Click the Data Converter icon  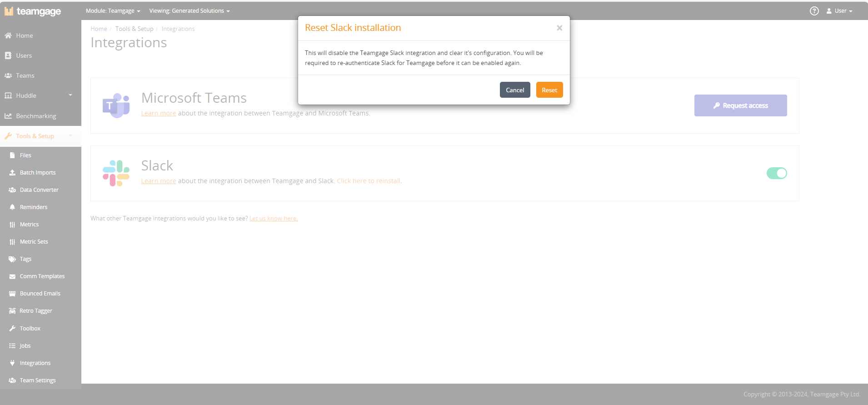[x=12, y=190]
